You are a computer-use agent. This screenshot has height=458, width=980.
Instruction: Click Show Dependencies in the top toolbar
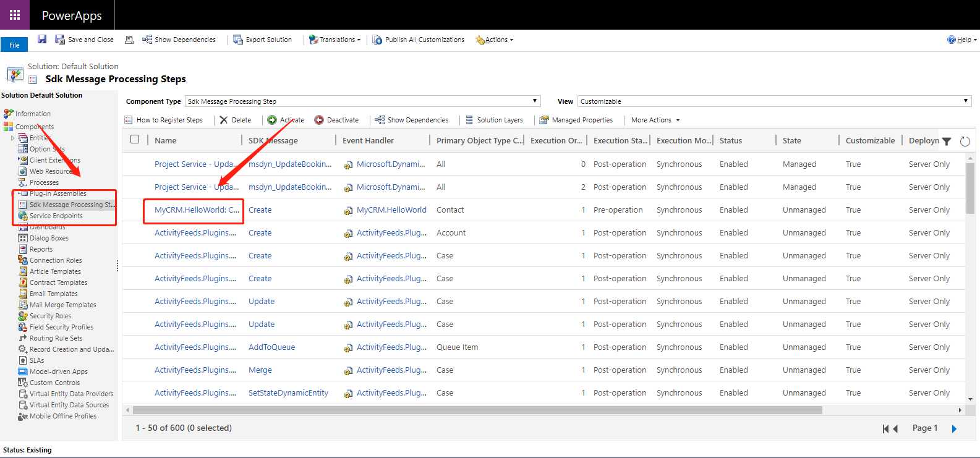point(179,40)
